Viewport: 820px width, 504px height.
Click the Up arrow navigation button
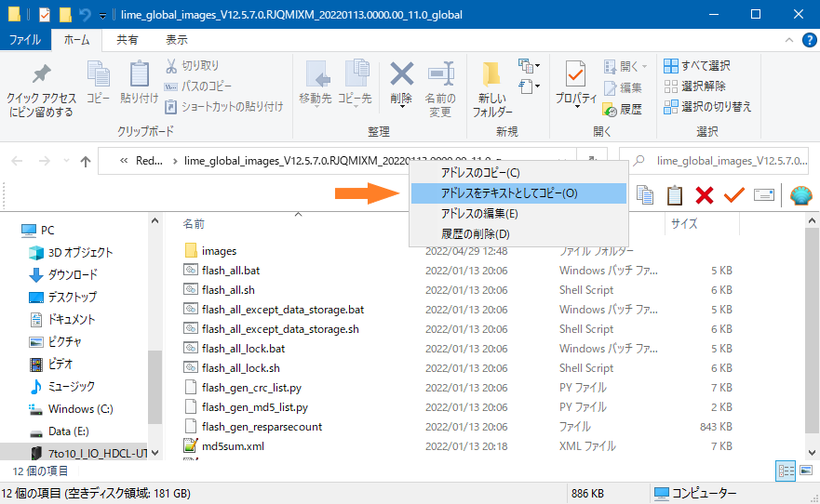pyautogui.click(x=86, y=161)
